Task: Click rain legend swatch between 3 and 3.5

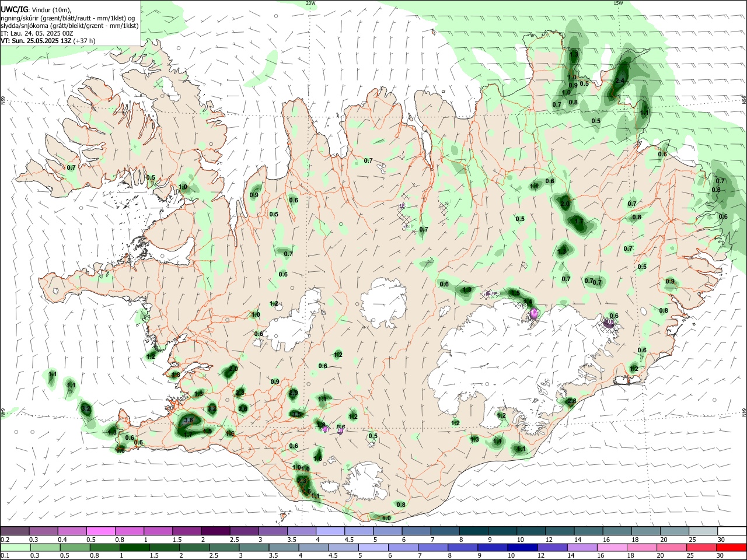Action: click(x=254, y=548)
